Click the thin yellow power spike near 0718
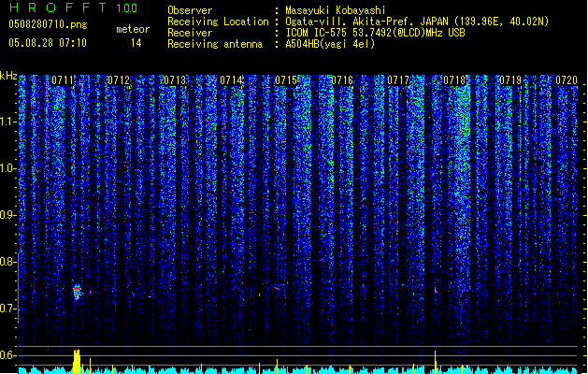 click(x=435, y=362)
